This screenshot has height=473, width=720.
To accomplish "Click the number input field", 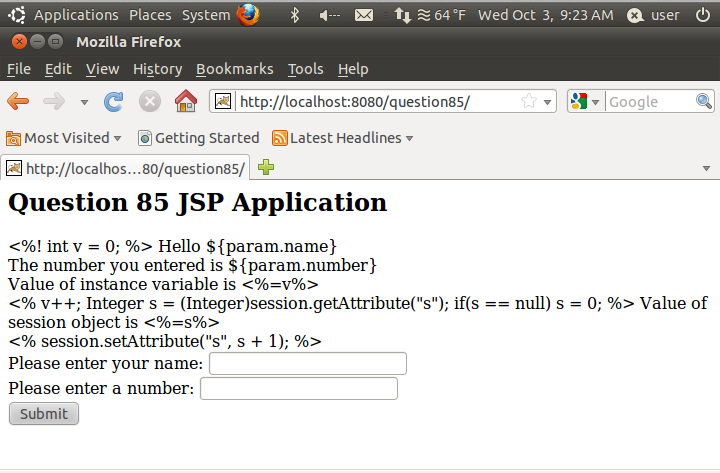I will point(299,388).
